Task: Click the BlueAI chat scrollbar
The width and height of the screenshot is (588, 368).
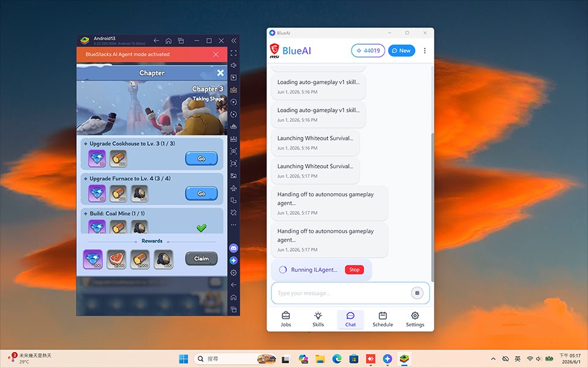Action: (432, 207)
